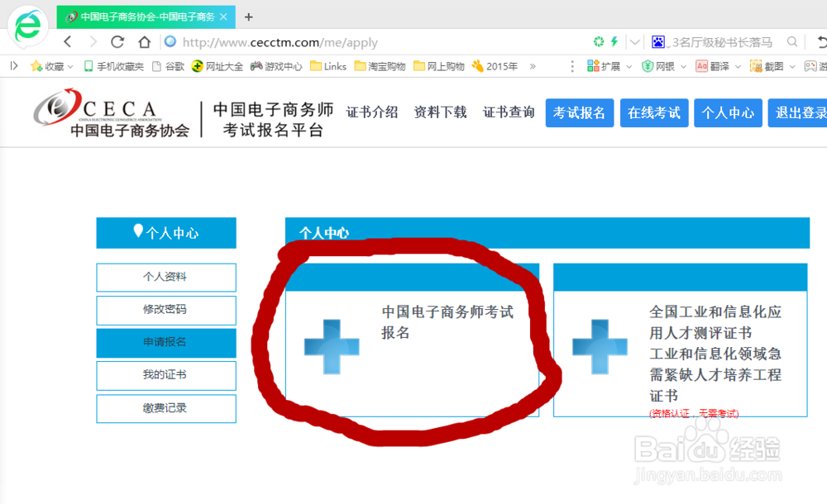Click the search magnifier icon
Image resolution: width=827 pixels, height=504 pixels.
(791, 41)
